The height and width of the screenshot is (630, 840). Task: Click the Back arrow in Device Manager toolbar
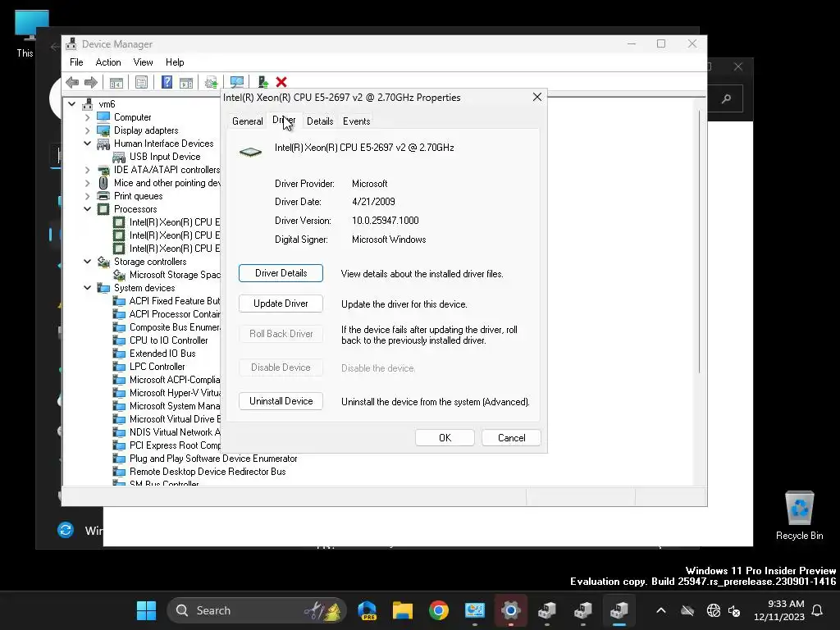[x=72, y=82]
